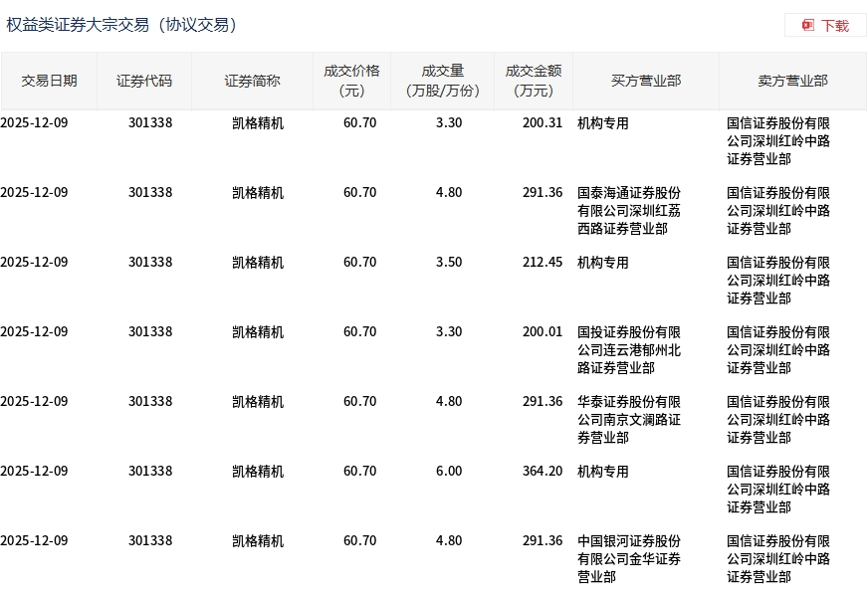Click the 200.31 transaction amount cell

542,123
